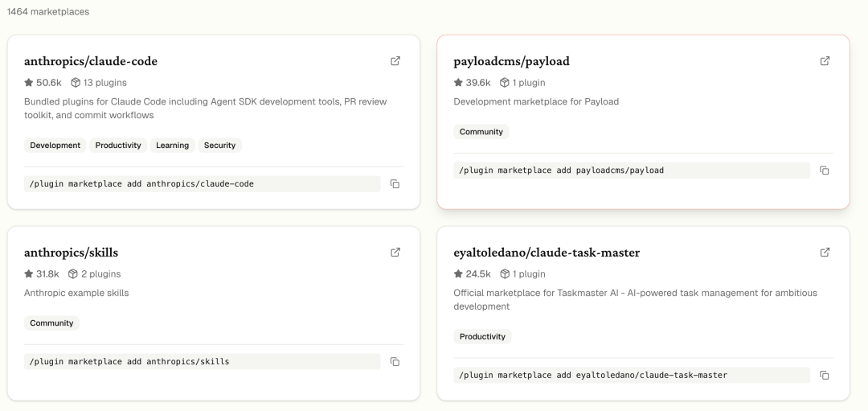Copy the anthropics/claude-code install command
Viewport: 868px width, 411px height.
[x=395, y=184]
